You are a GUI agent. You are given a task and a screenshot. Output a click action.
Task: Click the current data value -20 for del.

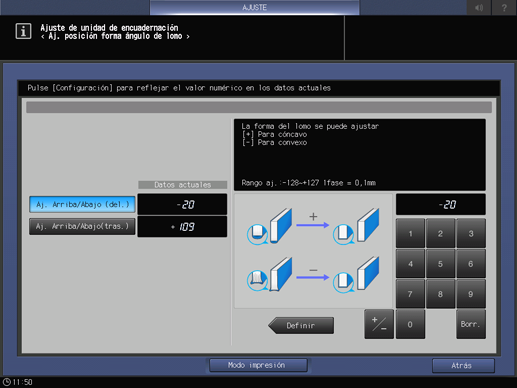click(x=182, y=204)
